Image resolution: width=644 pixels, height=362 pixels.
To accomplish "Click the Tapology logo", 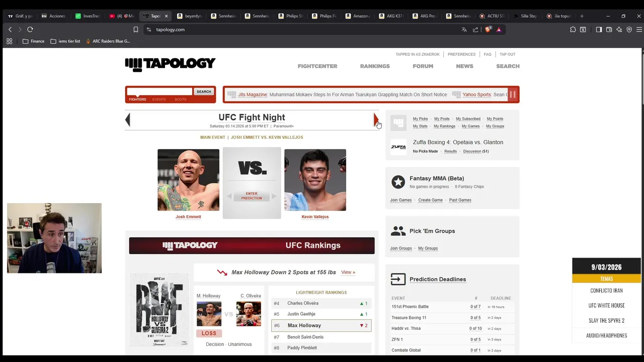I will click(170, 64).
